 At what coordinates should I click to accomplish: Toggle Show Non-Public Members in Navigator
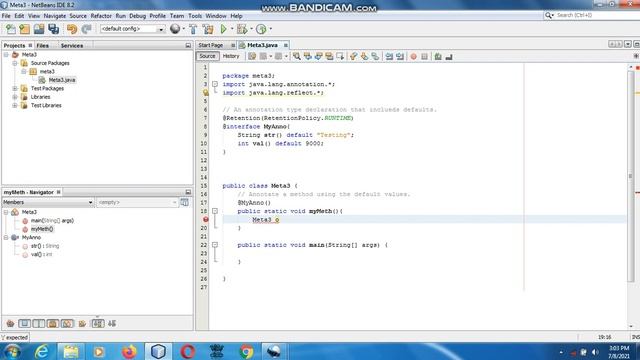click(x=53, y=324)
